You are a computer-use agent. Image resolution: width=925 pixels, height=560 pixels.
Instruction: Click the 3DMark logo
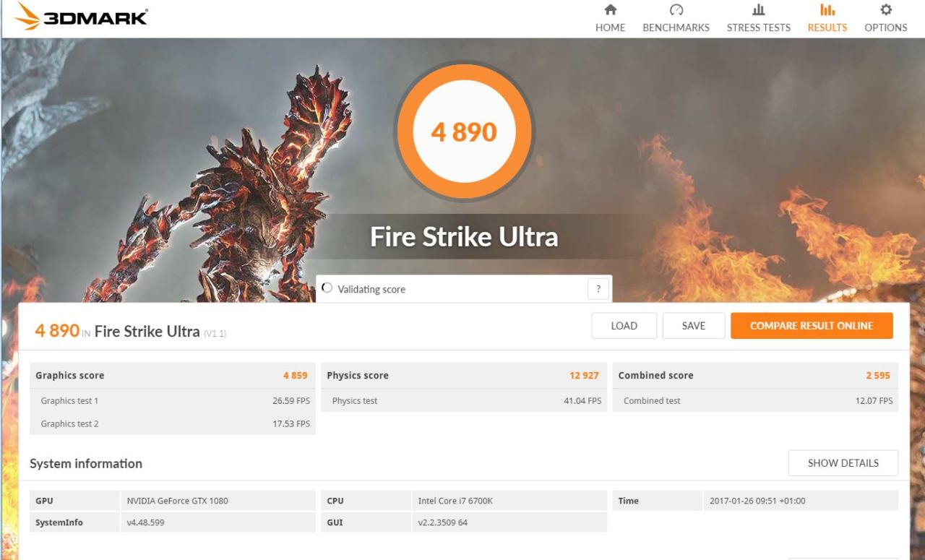(81, 17)
